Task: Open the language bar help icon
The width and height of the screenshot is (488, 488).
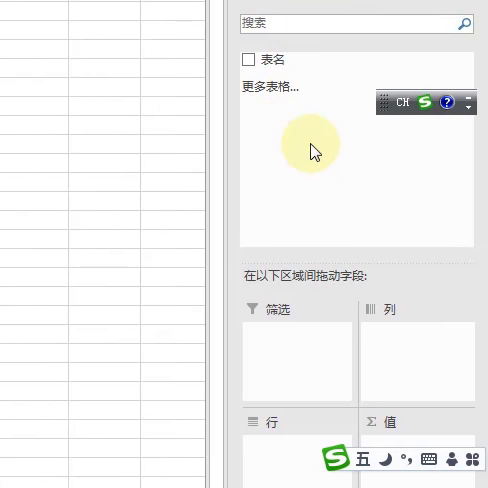Action: [447, 102]
